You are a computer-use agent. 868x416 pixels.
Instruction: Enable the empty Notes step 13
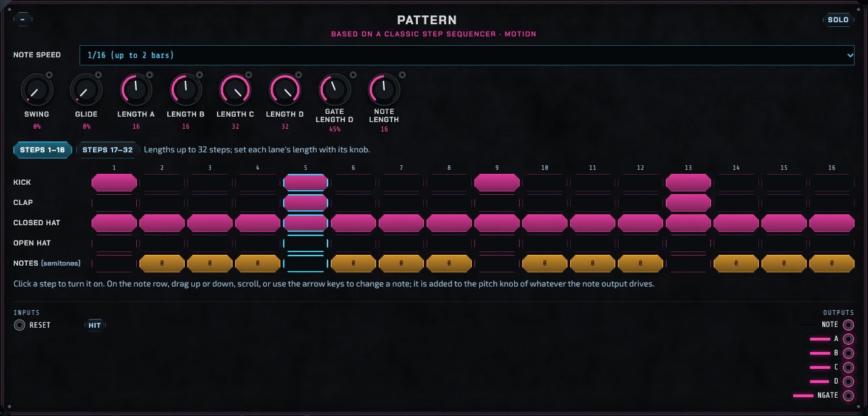click(x=689, y=263)
